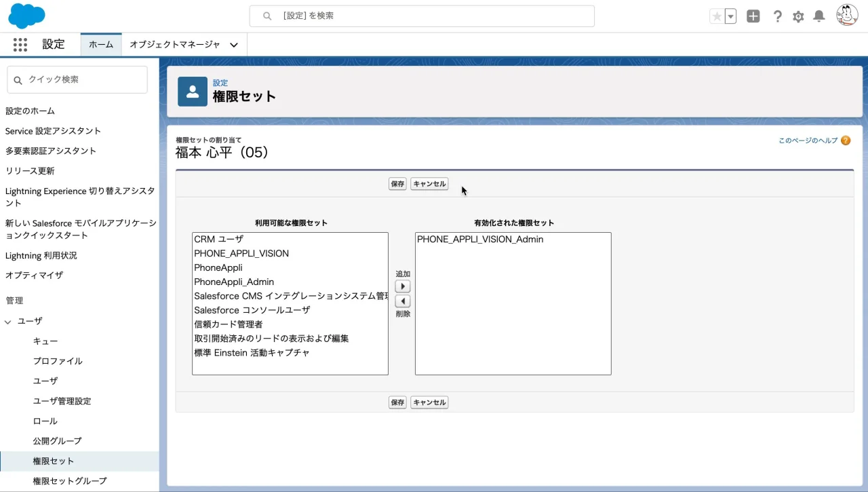
Task: Open the notifications bell
Action: pos(819,16)
